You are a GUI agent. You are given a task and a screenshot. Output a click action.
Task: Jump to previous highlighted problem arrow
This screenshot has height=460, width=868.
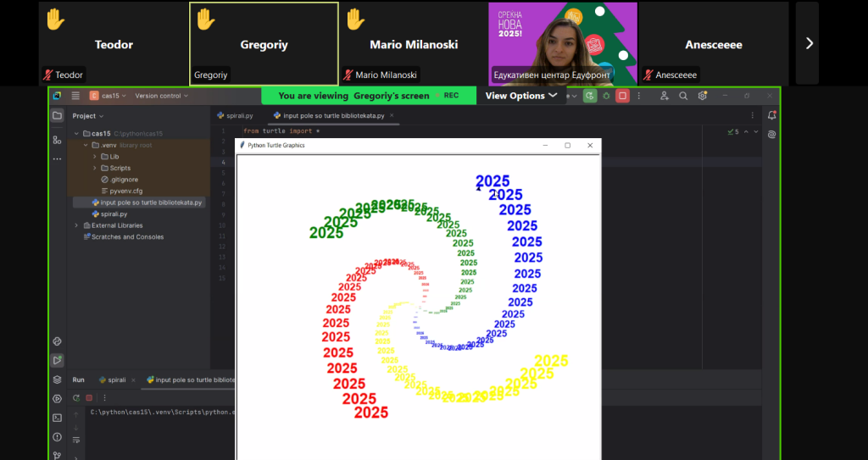point(746,132)
